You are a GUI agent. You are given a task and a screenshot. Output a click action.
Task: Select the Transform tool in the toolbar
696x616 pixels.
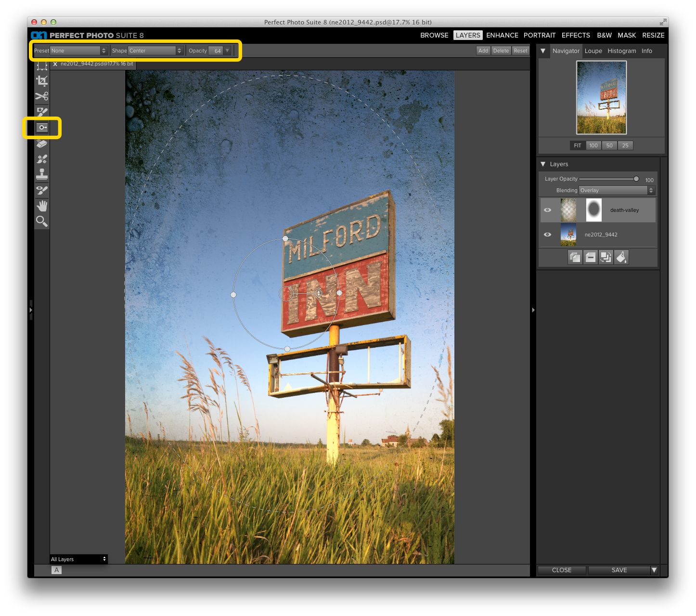pos(42,66)
